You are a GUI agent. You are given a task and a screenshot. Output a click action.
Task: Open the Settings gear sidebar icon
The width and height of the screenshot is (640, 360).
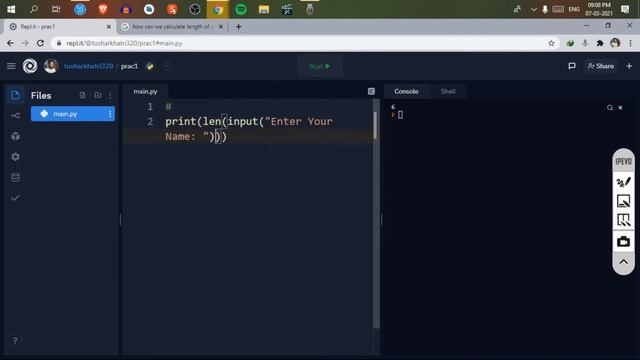pos(16,157)
